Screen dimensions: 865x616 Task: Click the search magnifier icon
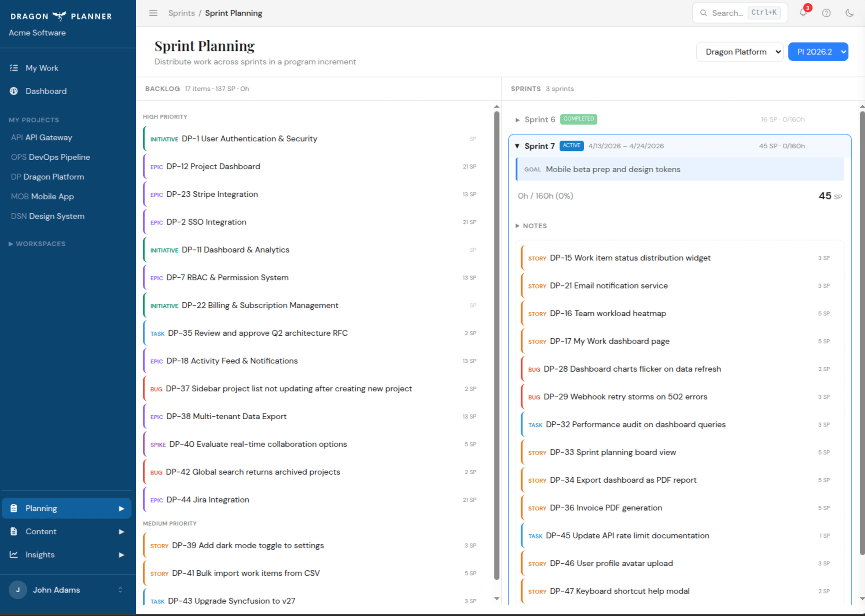pyautogui.click(x=703, y=13)
